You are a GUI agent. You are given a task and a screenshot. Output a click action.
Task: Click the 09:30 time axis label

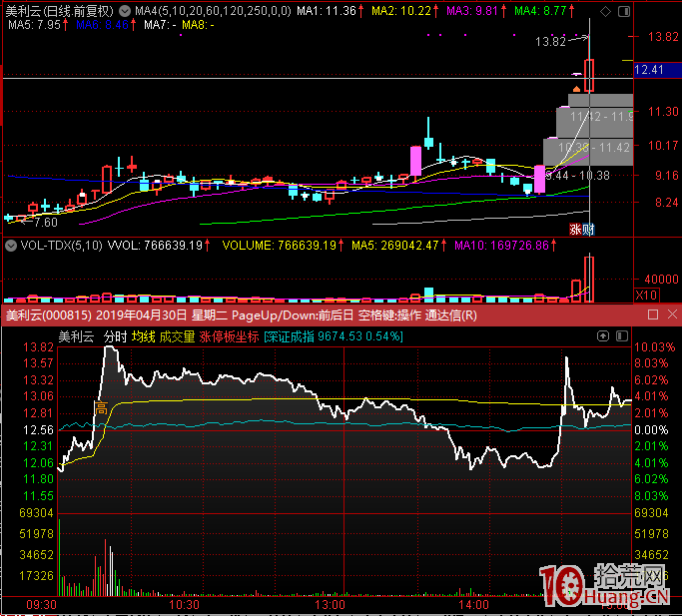tap(41, 605)
